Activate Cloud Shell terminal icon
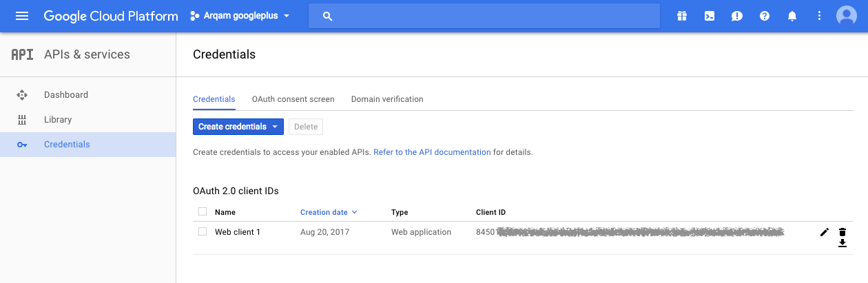 [710, 16]
